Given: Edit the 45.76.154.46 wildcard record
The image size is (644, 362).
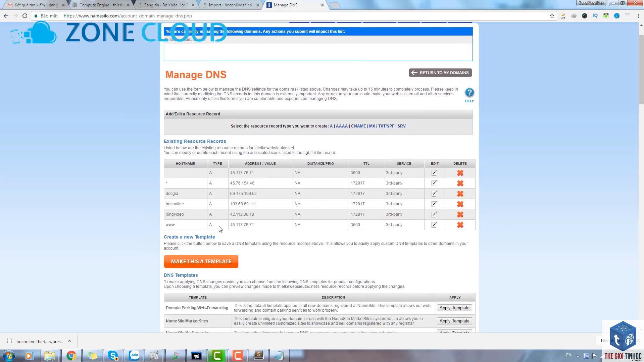Looking at the screenshot, I should (x=434, y=183).
